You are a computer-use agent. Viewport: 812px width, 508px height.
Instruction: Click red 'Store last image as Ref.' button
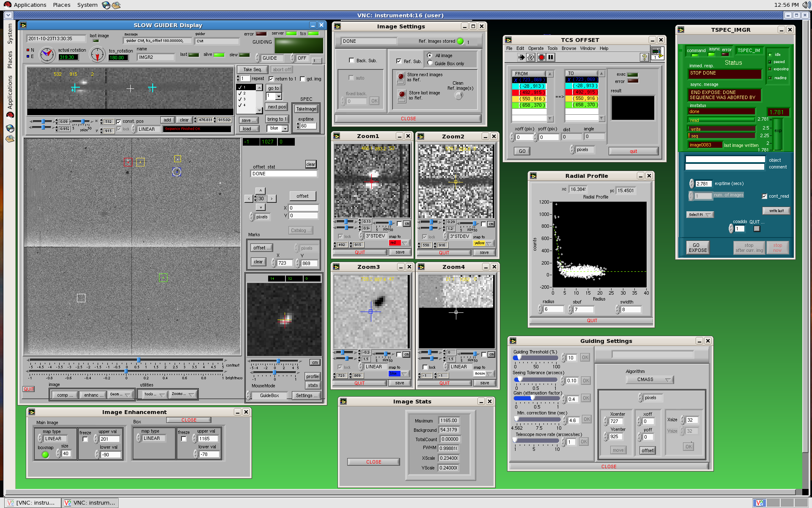point(402,95)
